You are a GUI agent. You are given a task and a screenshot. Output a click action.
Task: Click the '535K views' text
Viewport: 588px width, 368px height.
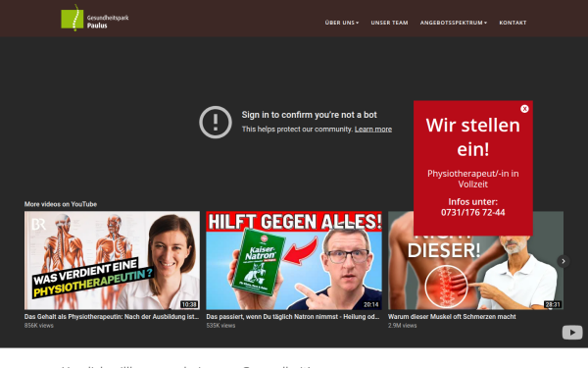pos(220,326)
